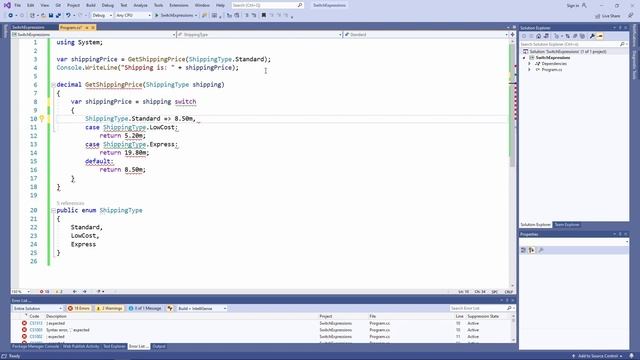Open the editor zoom level dropdown
Image resolution: width=640 pixels, height=360 pixels.
(x=21, y=292)
